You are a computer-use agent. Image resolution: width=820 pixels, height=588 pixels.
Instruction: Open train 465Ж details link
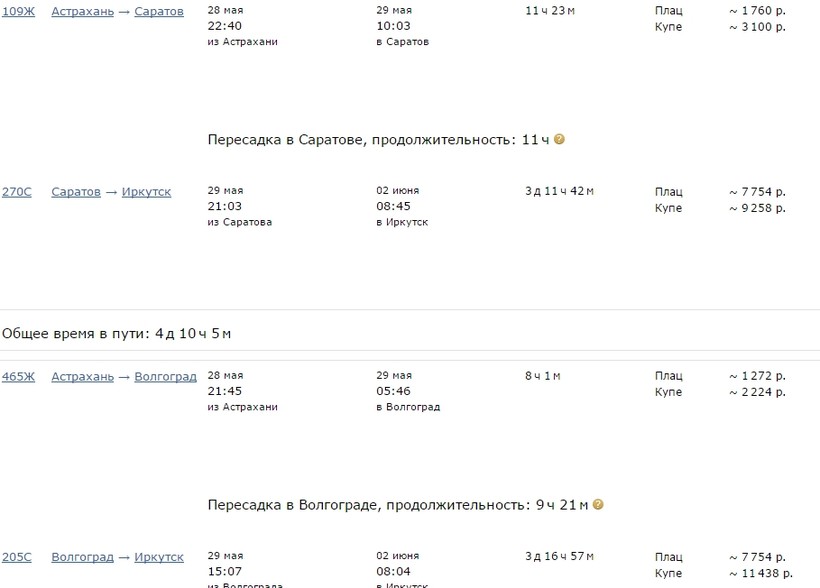pos(18,376)
